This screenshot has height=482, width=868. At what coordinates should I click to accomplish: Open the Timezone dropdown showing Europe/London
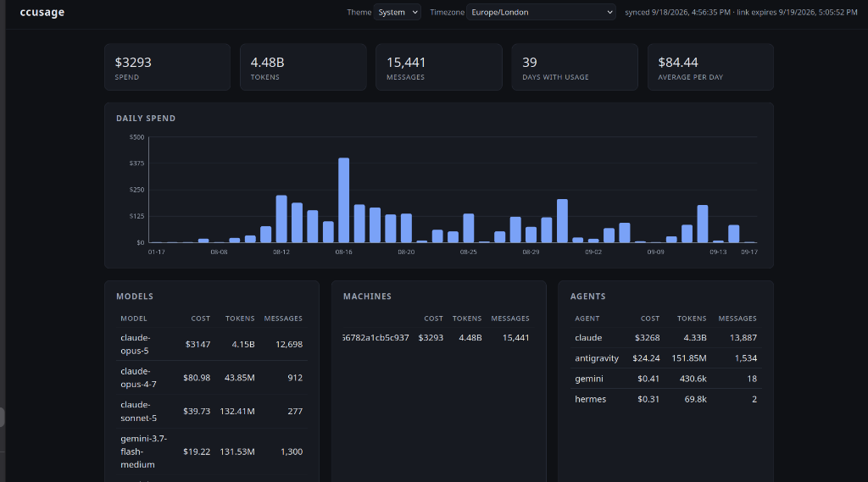click(541, 12)
